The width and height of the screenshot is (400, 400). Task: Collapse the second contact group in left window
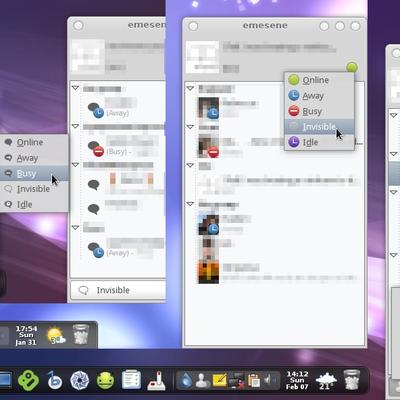pyautogui.click(x=75, y=126)
